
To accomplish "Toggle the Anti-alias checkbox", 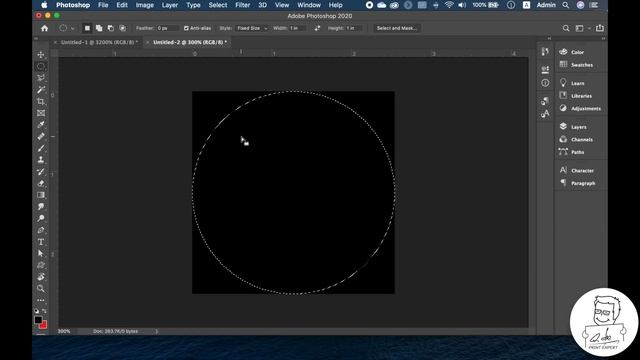I will pyautogui.click(x=186, y=28).
